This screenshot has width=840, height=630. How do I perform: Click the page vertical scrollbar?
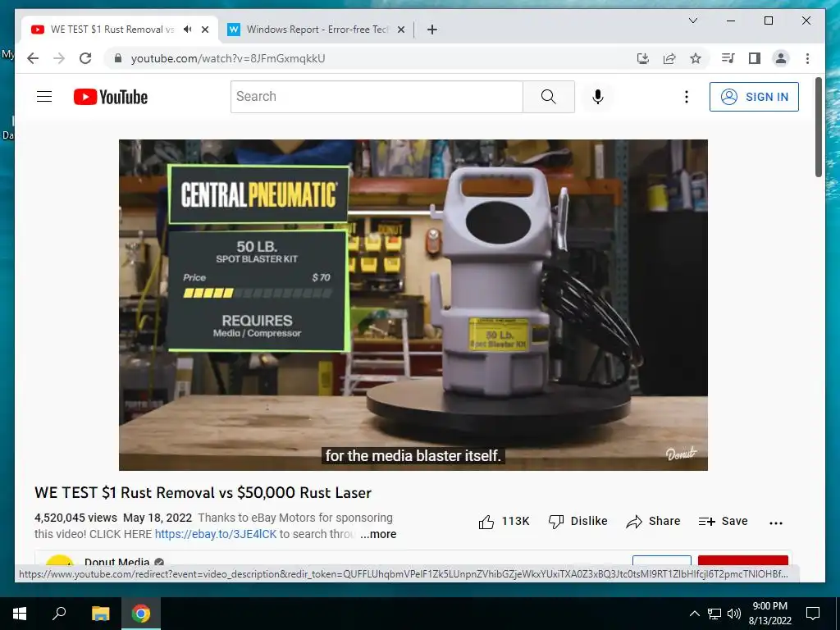[x=818, y=127]
